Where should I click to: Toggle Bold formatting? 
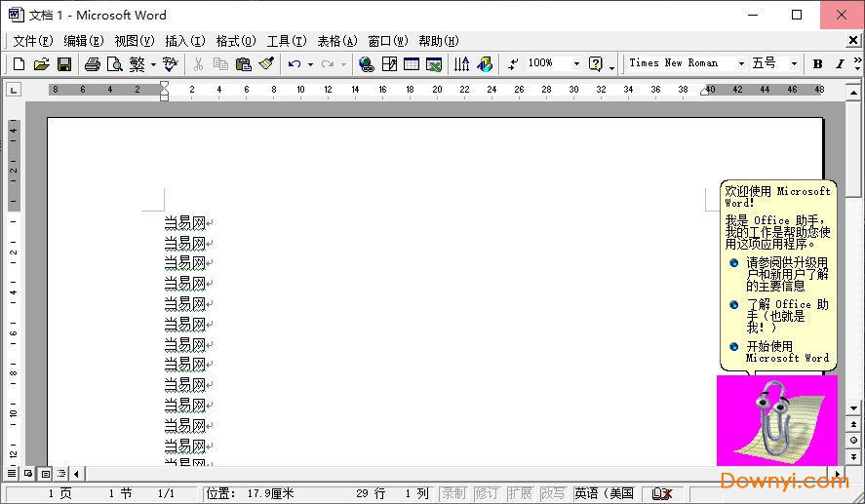817,64
